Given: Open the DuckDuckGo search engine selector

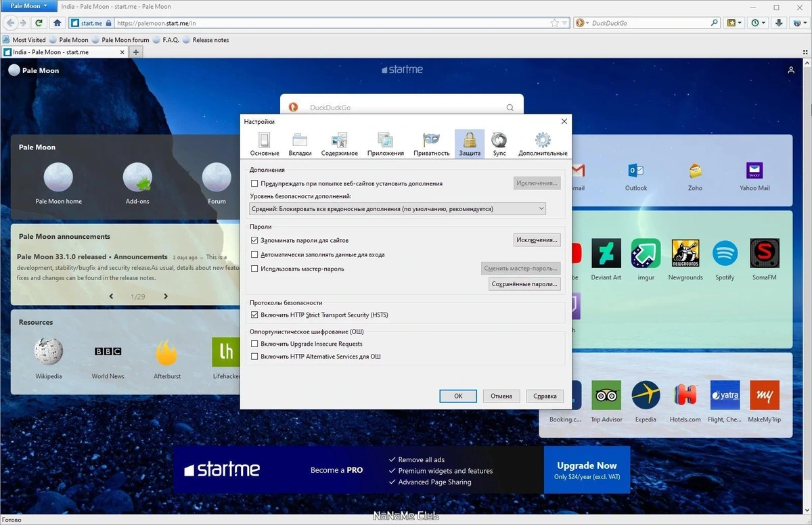Looking at the screenshot, I should 581,22.
